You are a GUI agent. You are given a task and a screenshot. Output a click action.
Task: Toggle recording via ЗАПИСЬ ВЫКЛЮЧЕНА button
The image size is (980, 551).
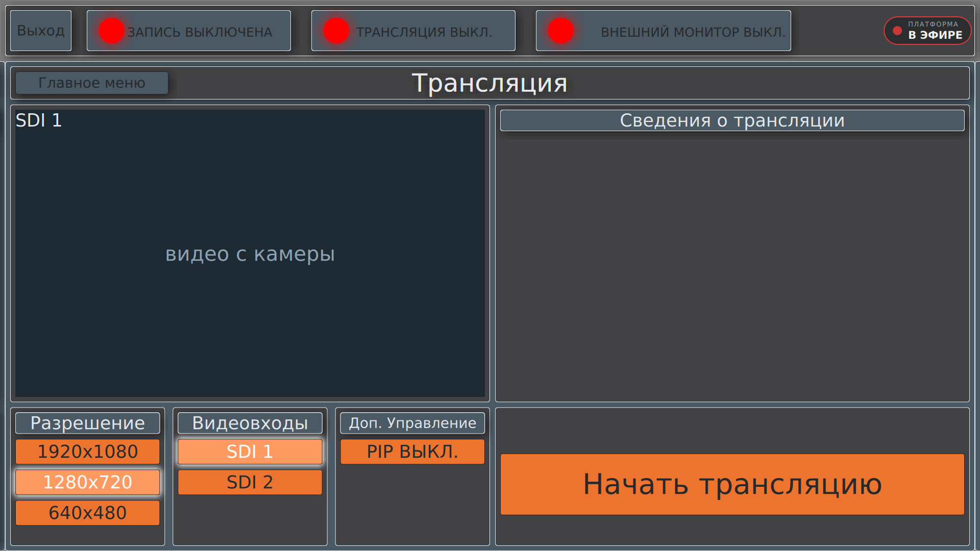pyautogui.click(x=189, y=31)
